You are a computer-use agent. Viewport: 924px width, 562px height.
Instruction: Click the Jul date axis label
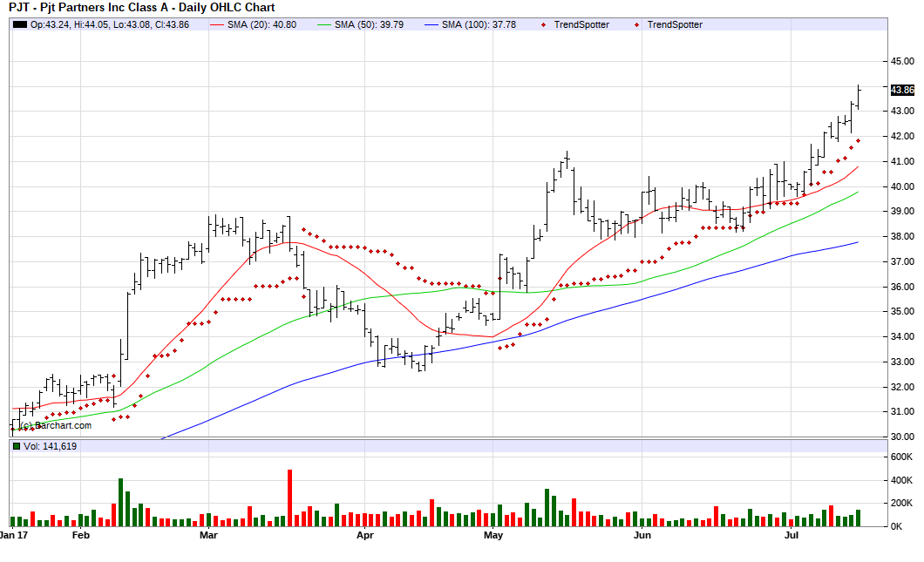click(792, 536)
